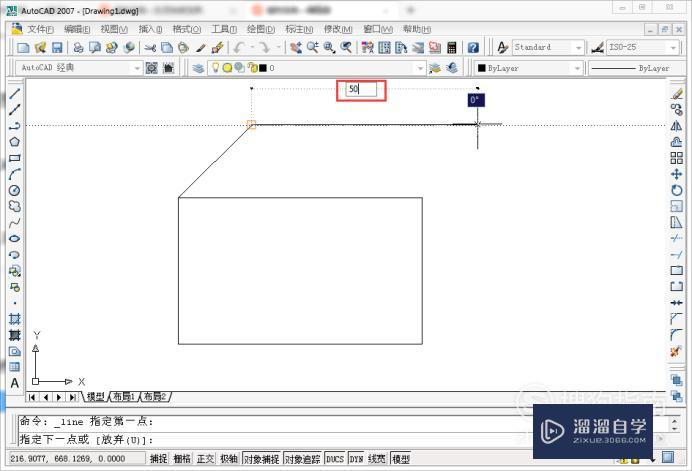Select the Rectangle draw tool
Viewport: 692px width, 471px height.
point(15,158)
